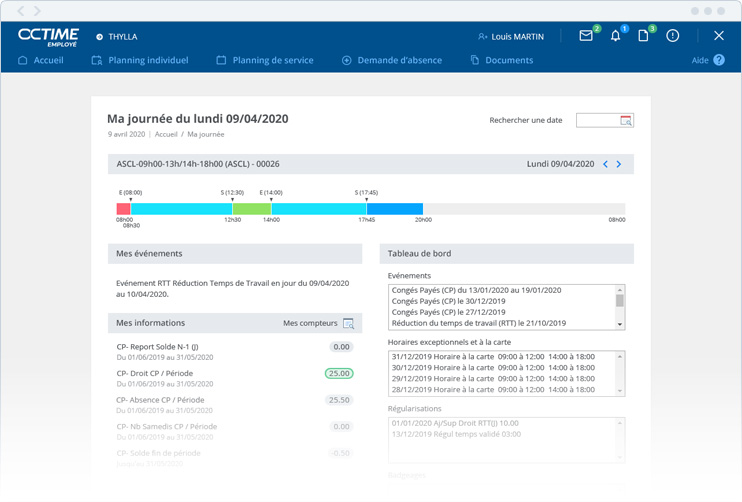Click in the Rechercher une date field
Viewport: 742px width, 502px height.
(597, 120)
